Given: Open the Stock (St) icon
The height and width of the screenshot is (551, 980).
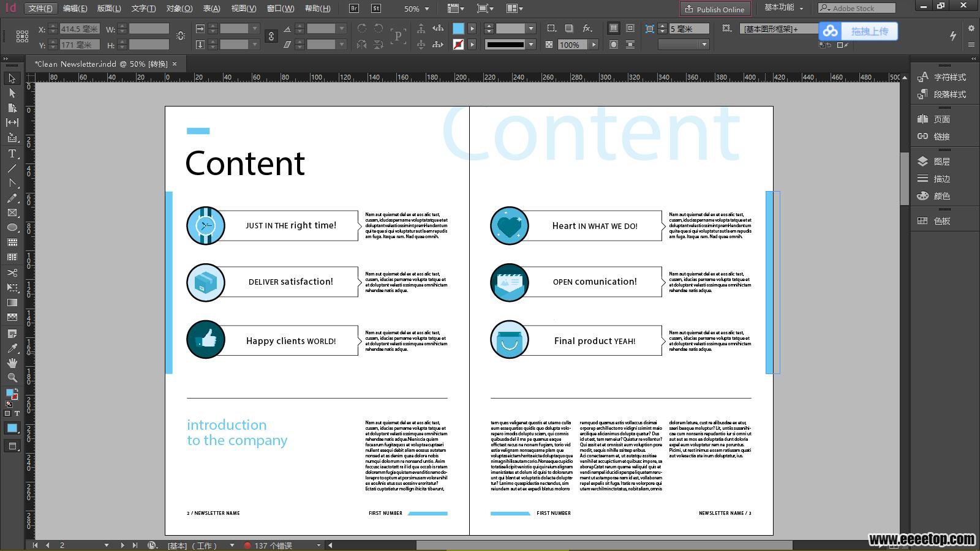Looking at the screenshot, I should [375, 9].
